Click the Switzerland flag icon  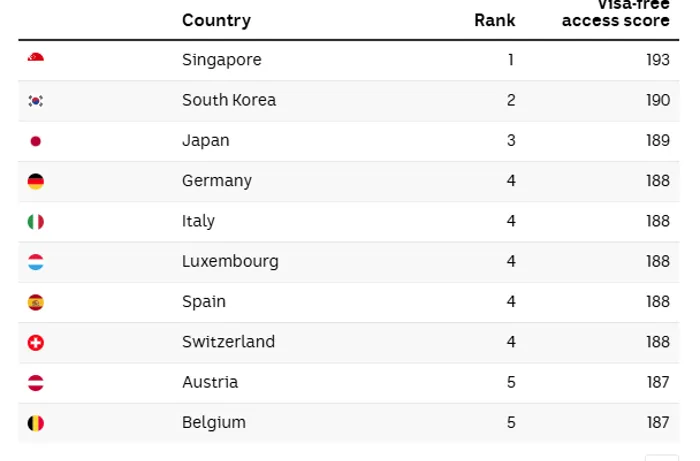point(36,342)
